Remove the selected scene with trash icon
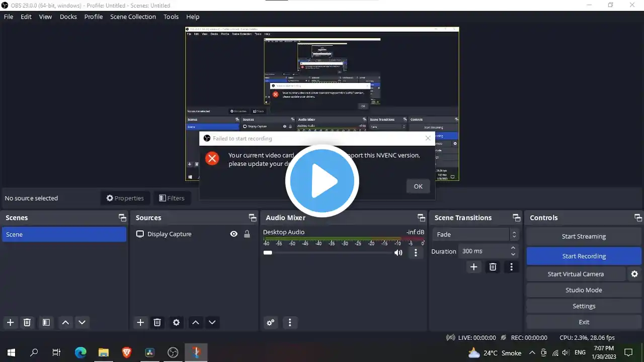 27,322
